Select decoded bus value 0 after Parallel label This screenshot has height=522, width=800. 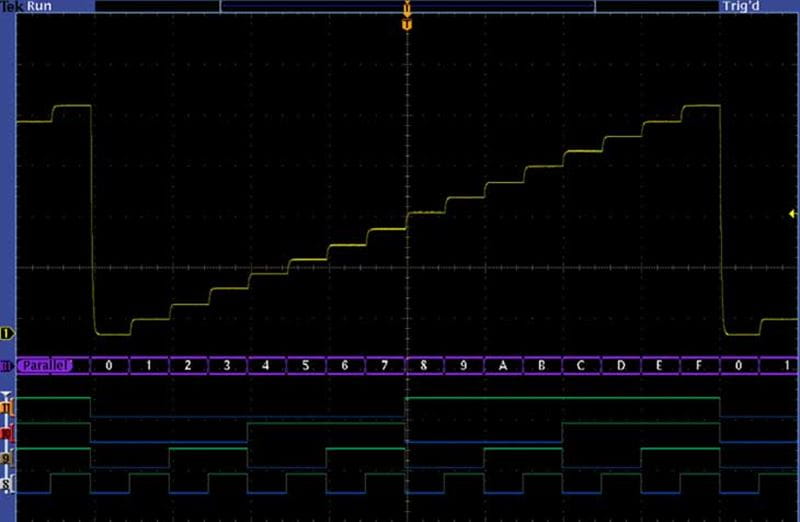point(109,365)
